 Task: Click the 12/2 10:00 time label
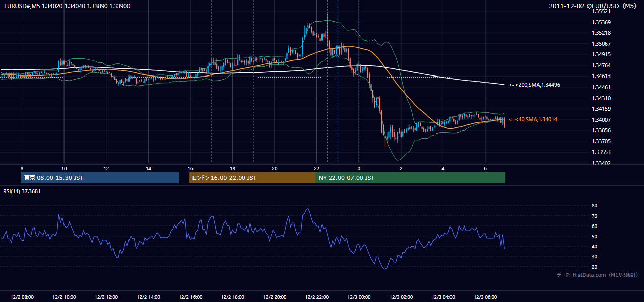(x=64, y=297)
